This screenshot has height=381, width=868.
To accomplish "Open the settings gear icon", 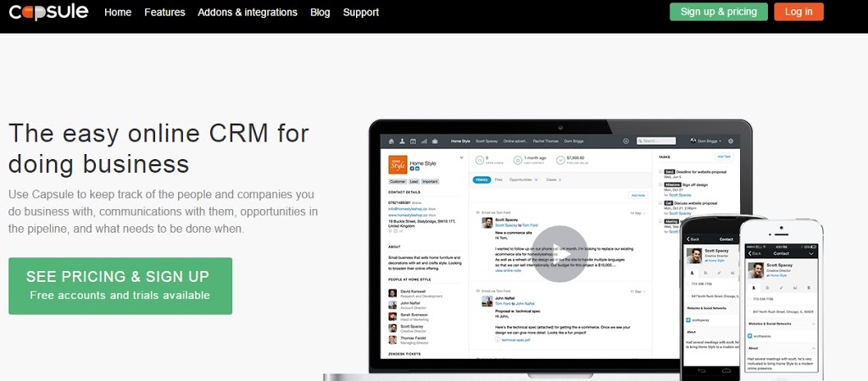I will click(731, 141).
